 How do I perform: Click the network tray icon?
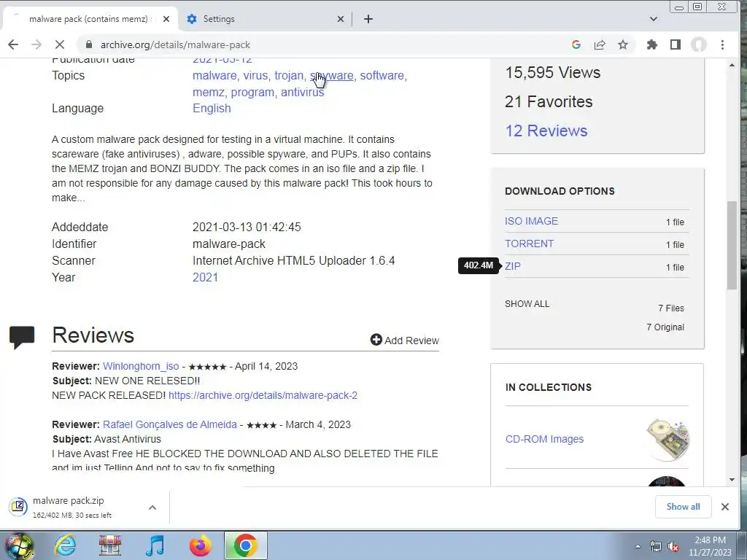coord(656,547)
